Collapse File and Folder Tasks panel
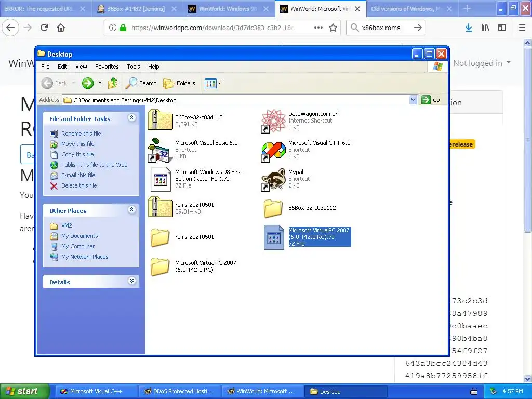The width and height of the screenshot is (532, 399). pyautogui.click(x=132, y=118)
